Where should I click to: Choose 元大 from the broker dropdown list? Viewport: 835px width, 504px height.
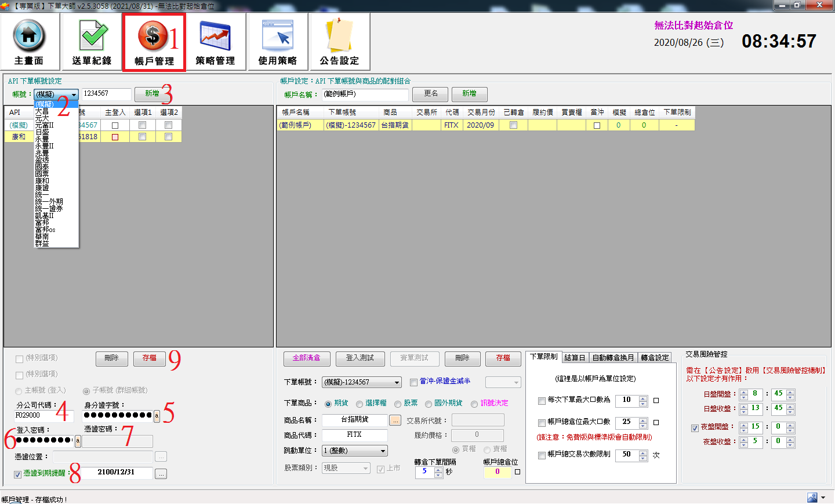(42, 118)
